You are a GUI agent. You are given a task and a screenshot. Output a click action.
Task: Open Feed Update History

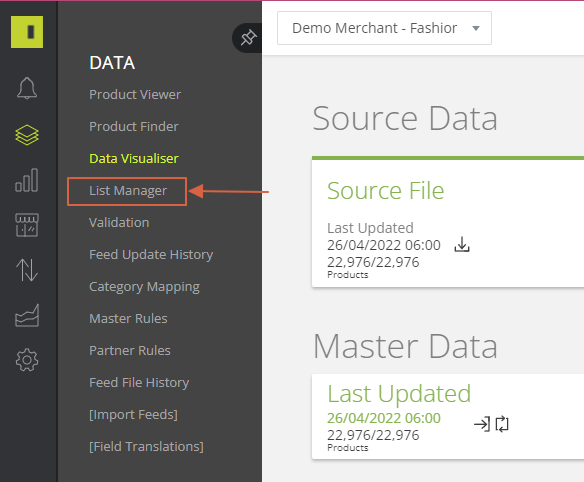coord(151,255)
